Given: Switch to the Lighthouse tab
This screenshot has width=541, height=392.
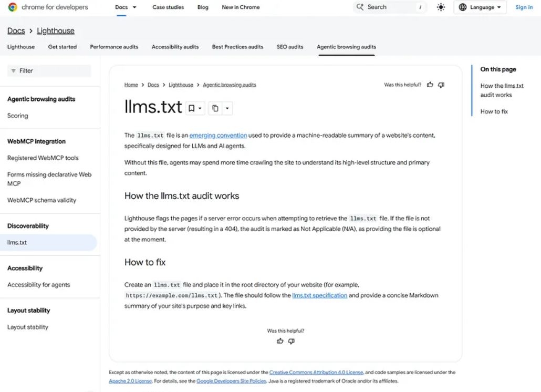Looking at the screenshot, I should click(21, 47).
